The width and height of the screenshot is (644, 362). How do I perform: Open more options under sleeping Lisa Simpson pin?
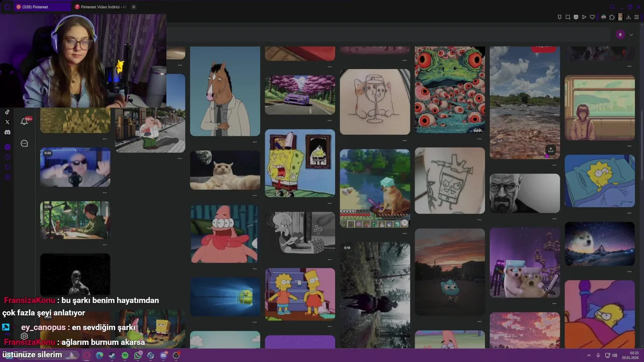click(x=629, y=213)
